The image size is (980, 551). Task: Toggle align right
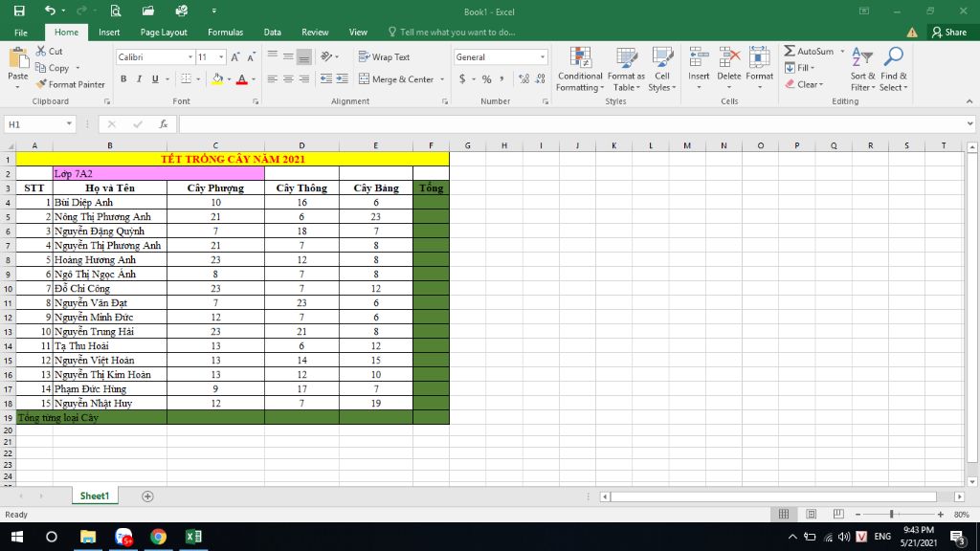click(x=303, y=78)
